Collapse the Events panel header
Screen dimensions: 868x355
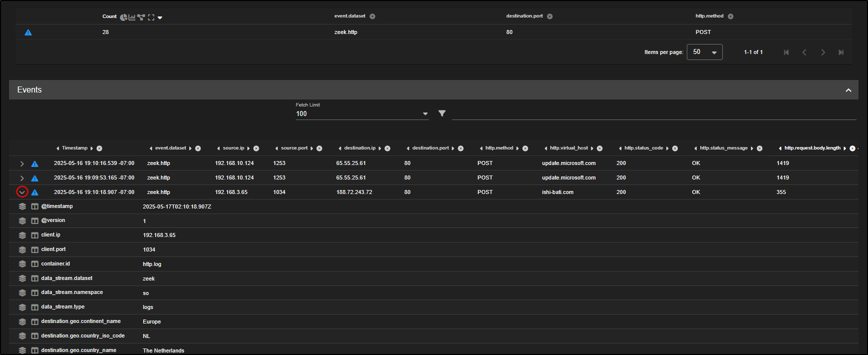(x=848, y=90)
